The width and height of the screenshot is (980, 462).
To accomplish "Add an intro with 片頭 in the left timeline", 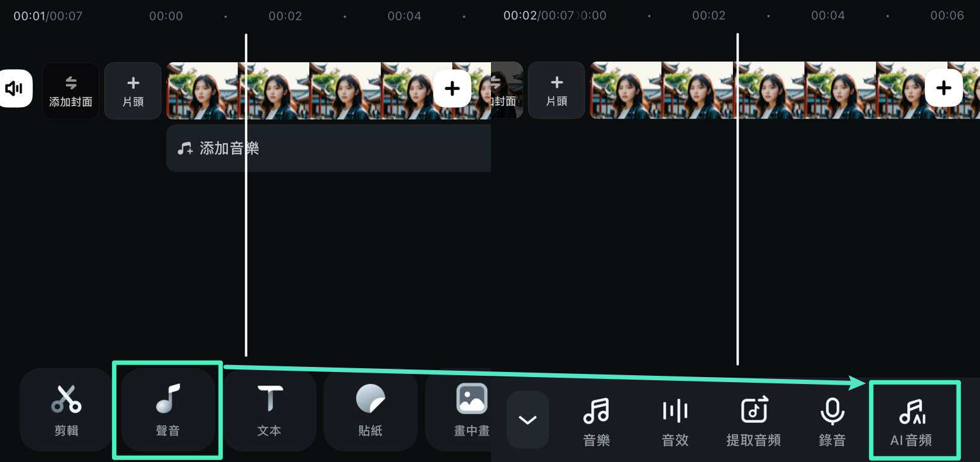I will pyautogui.click(x=133, y=91).
